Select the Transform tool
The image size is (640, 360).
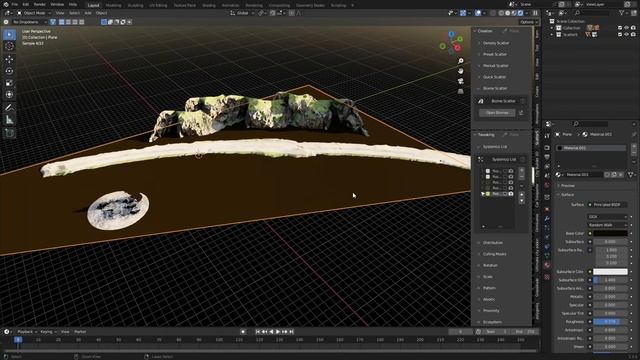(9, 95)
